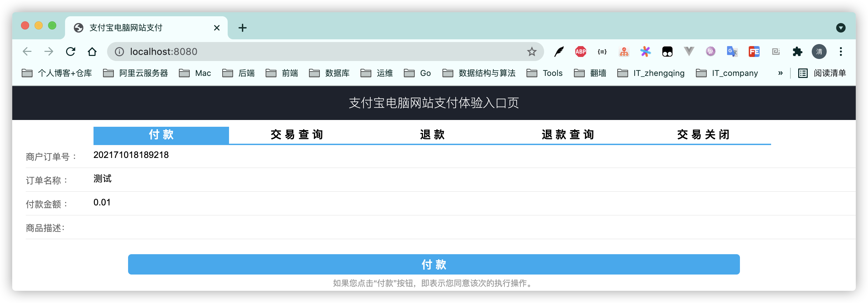This screenshot has width=868, height=303.
Task: Click the browser back arrow
Action: 27,52
